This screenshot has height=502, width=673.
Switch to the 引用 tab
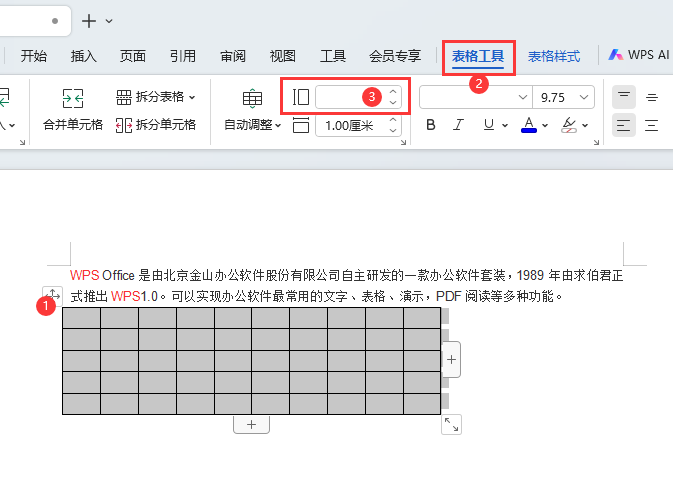click(x=183, y=56)
